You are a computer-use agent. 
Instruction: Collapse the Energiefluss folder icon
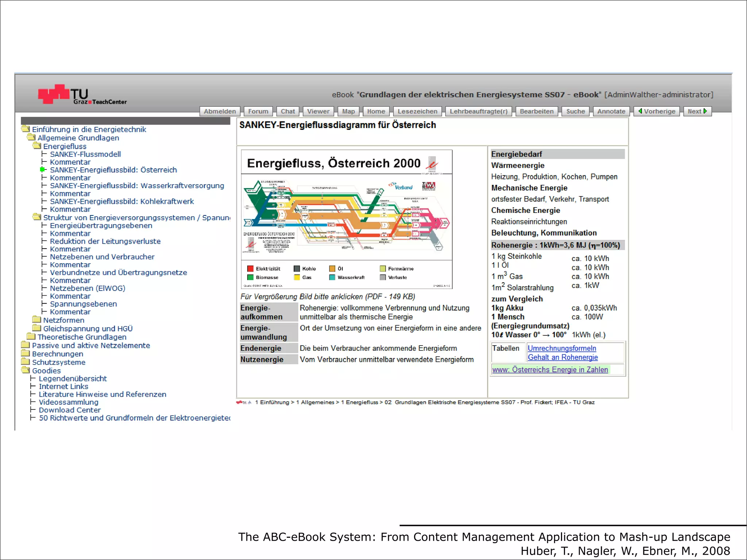(x=37, y=145)
